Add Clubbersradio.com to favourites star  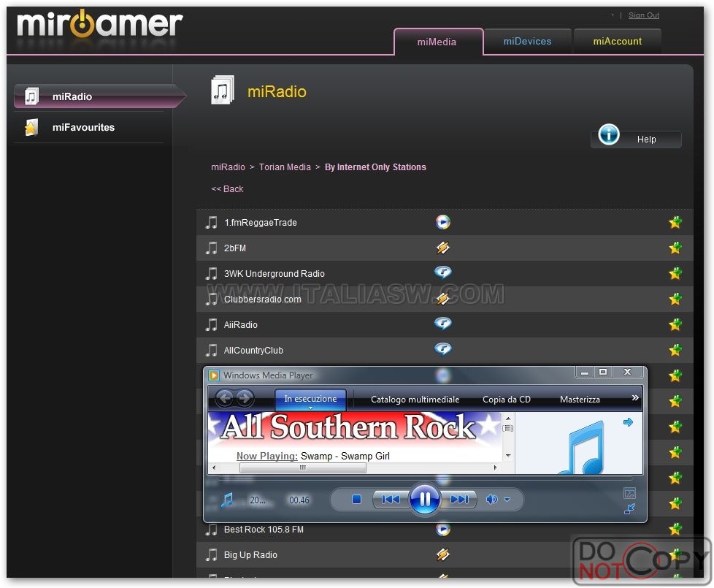(675, 299)
